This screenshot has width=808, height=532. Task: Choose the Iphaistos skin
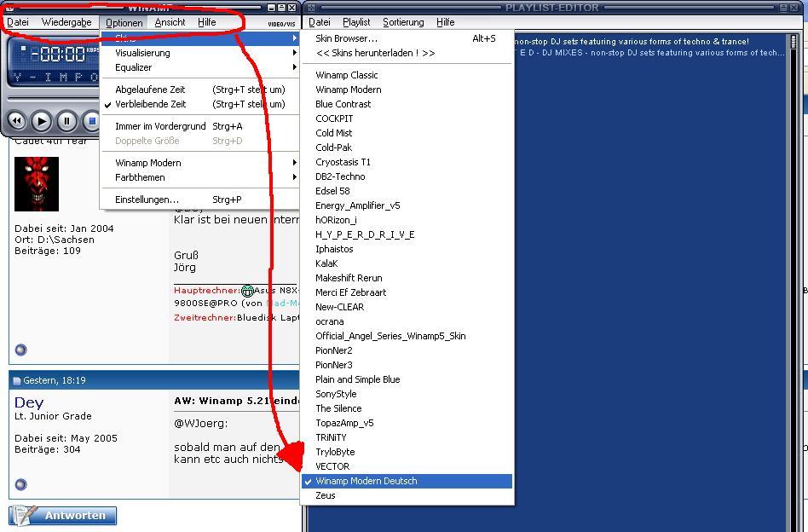pos(407,248)
